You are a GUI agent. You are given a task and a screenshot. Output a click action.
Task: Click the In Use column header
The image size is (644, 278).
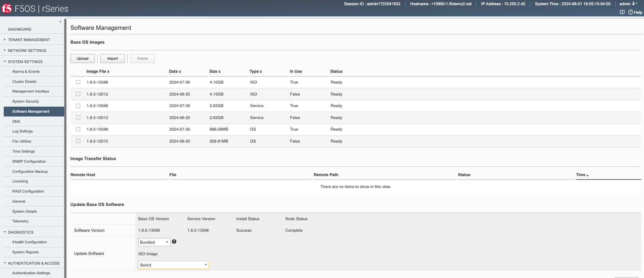pyautogui.click(x=296, y=71)
